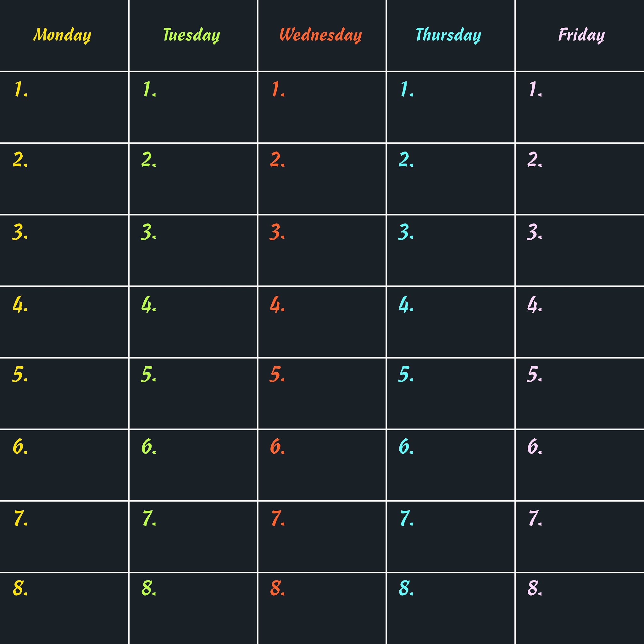Select Tuesday's number 2 label
This screenshot has height=644, width=644.
[148, 160]
